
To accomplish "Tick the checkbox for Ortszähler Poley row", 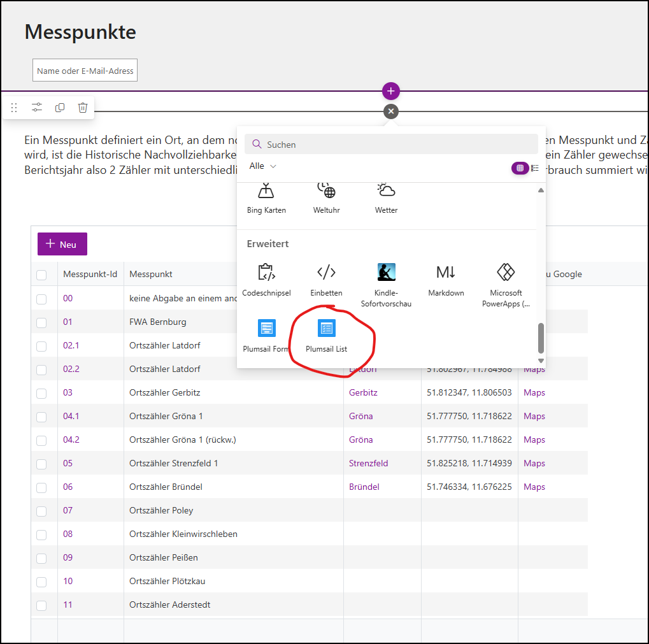I will (x=41, y=511).
